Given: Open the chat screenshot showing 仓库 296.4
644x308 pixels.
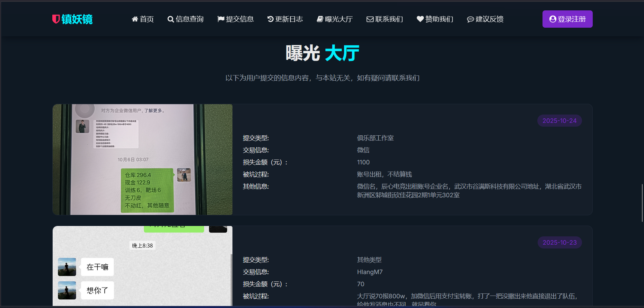Looking at the screenshot, I should [143, 160].
